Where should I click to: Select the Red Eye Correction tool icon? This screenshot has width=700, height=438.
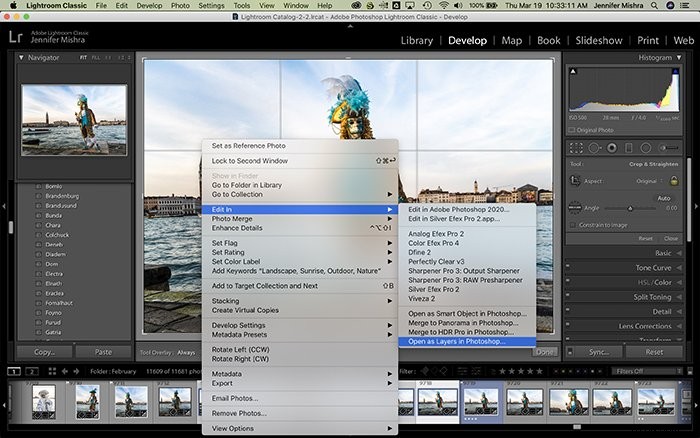point(612,148)
